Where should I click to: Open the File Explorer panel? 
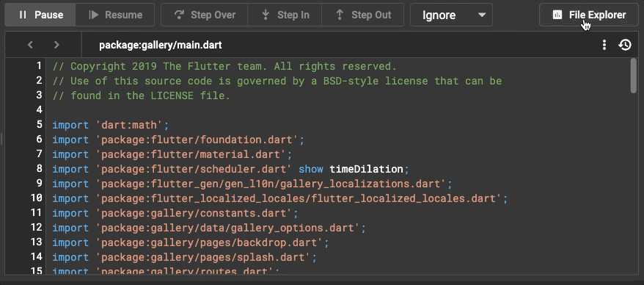(588, 15)
